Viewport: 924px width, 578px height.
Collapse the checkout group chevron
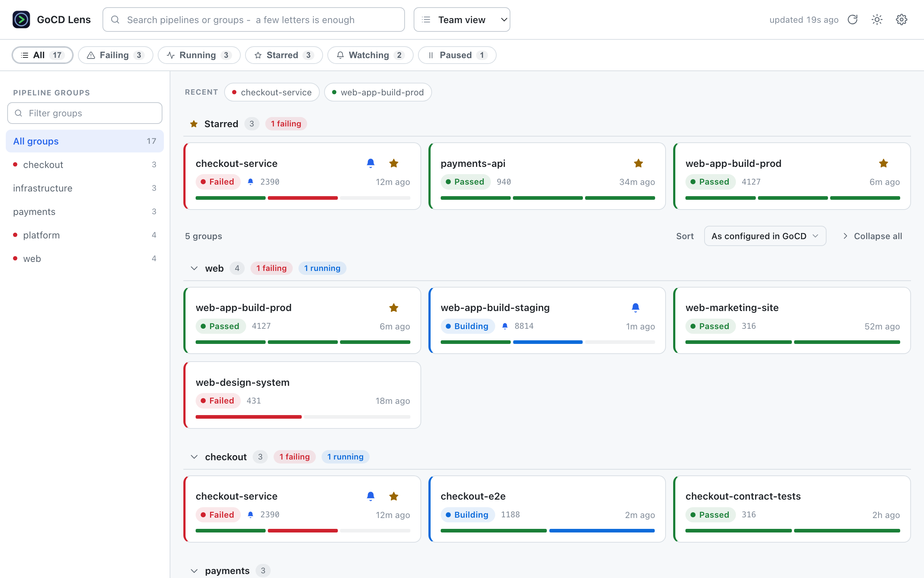(x=194, y=457)
